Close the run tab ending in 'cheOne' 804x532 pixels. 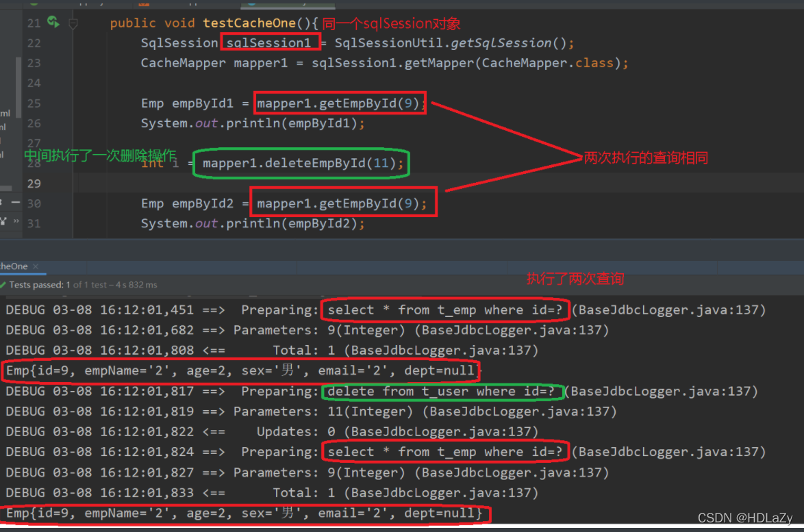point(36,266)
